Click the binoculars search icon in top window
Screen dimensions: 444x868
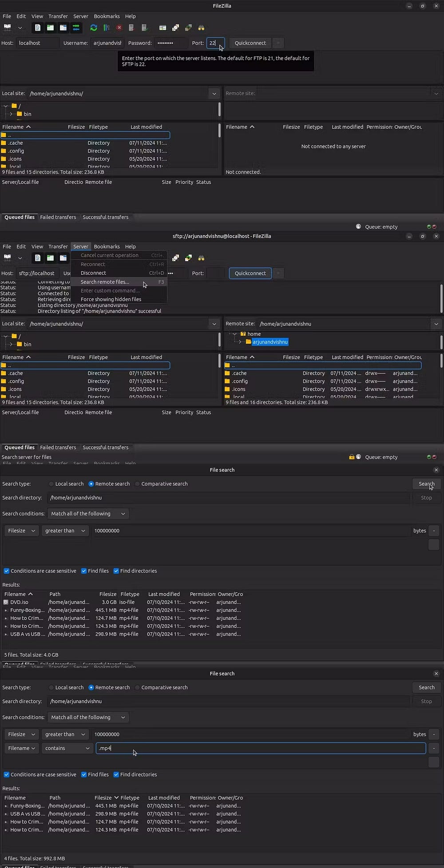(x=202, y=28)
